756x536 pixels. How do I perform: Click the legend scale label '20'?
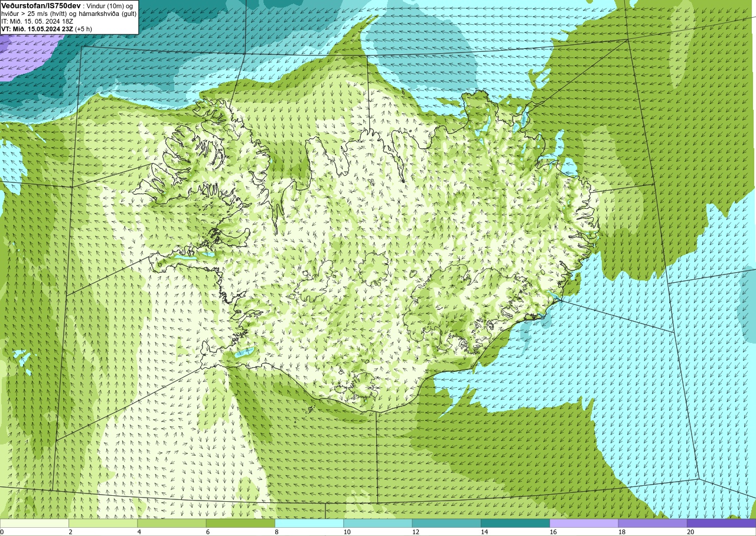[x=690, y=532]
